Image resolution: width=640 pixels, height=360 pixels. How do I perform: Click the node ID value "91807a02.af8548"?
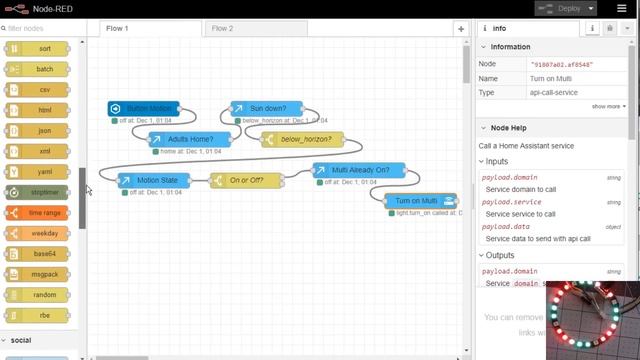[562, 64]
